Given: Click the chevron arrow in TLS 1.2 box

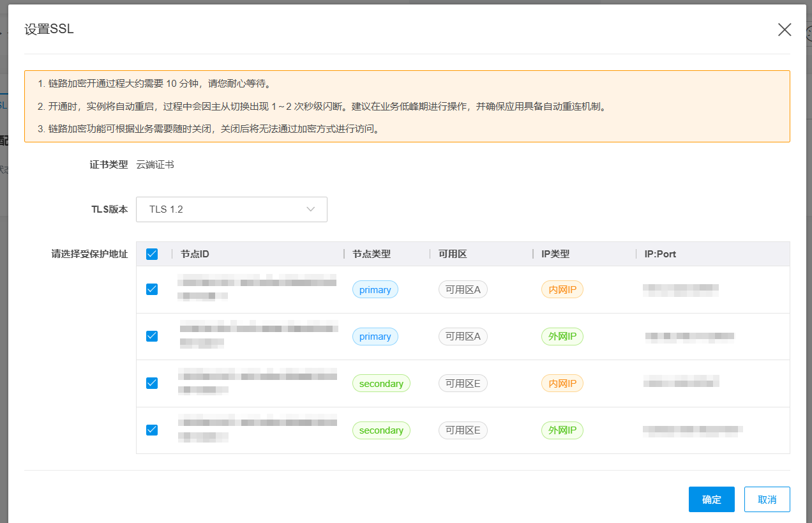Looking at the screenshot, I should (311, 209).
